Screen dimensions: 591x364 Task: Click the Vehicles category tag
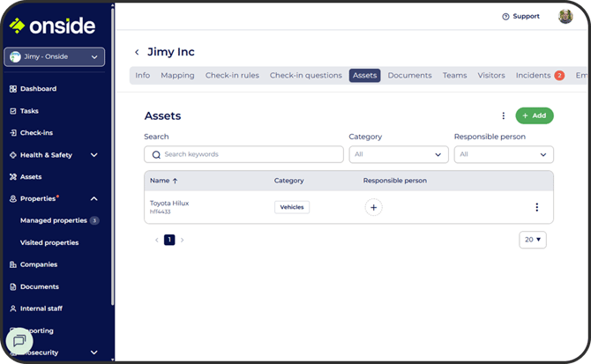[x=292, y=207]
